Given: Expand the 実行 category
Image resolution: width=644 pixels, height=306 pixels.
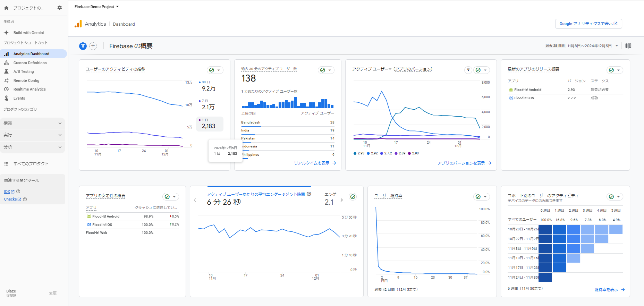Looking at the screenshot, I should tap(33, 135).
